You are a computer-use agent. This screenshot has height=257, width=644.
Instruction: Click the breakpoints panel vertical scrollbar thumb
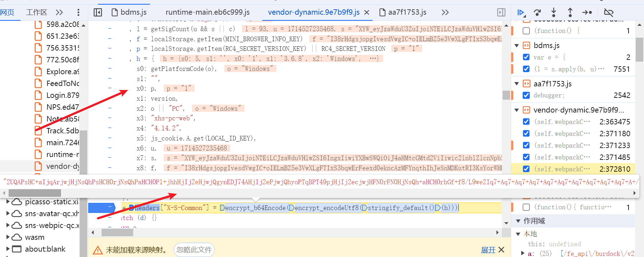639,50
